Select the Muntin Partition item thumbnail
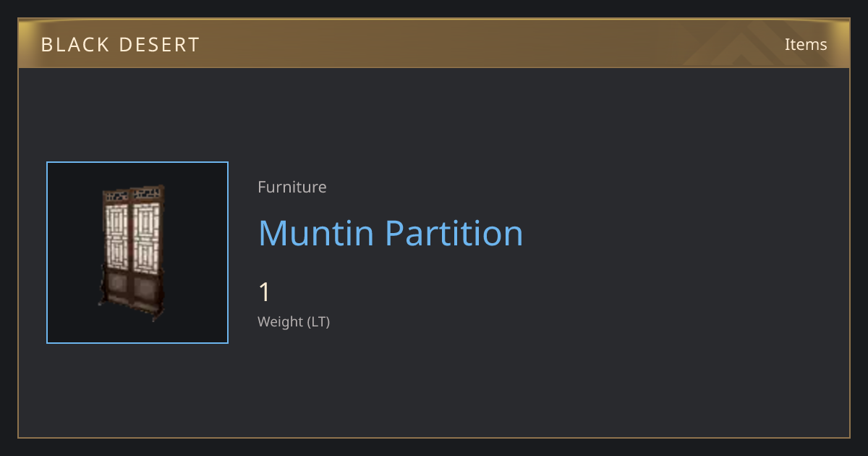868x456 pixels. tap(137, 253)
